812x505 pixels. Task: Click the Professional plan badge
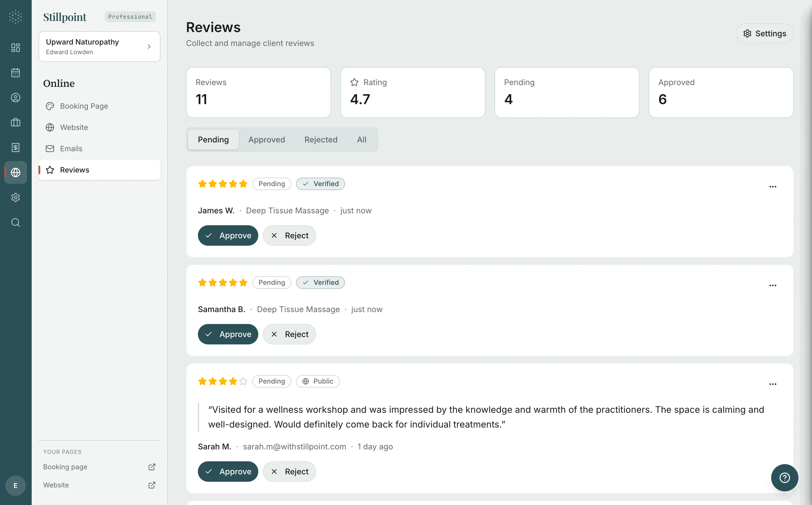tap(130, 17)
